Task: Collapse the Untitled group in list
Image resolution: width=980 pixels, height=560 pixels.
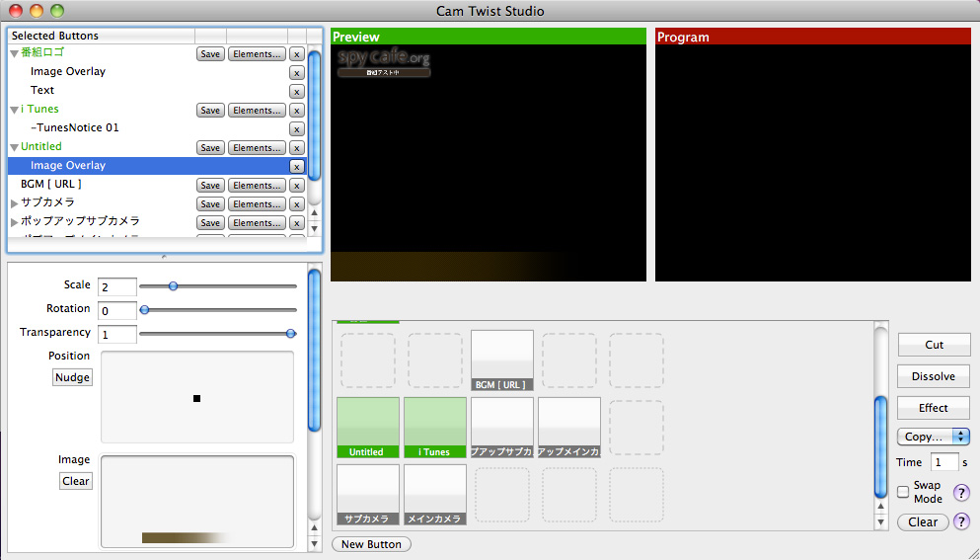Action: (14, 147)
